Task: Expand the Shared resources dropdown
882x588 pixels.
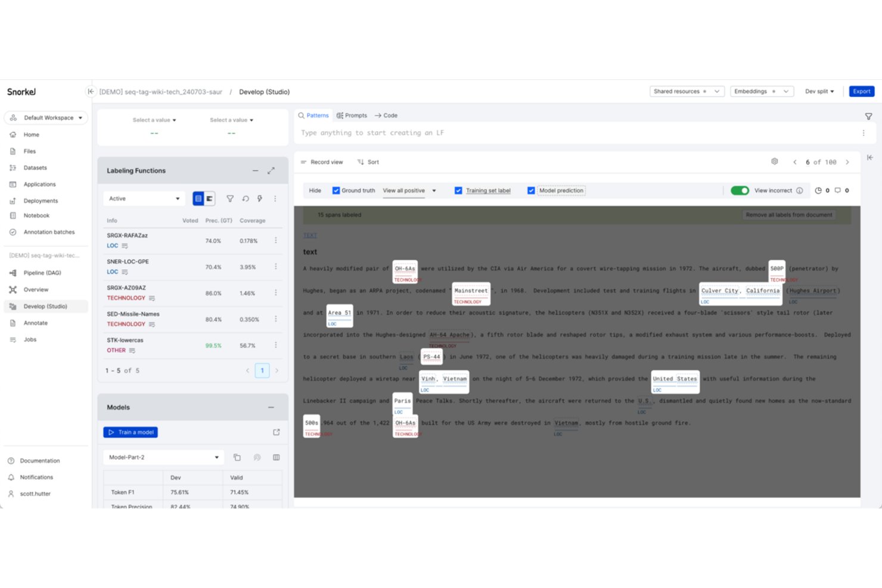Action: [687, 92]
